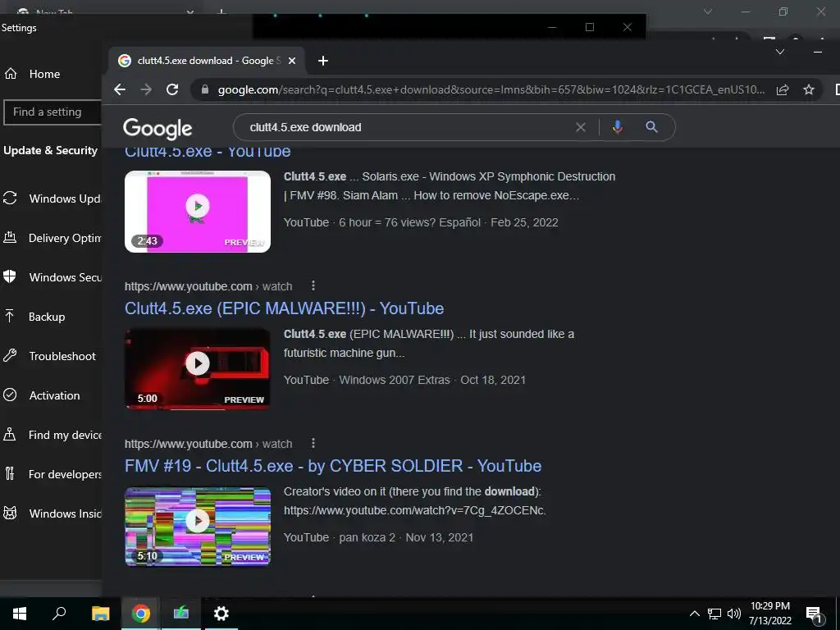Viewport: 840px width, 630px height.
Task: Click the Activation checkmark icon
Action: coord(10,395)
